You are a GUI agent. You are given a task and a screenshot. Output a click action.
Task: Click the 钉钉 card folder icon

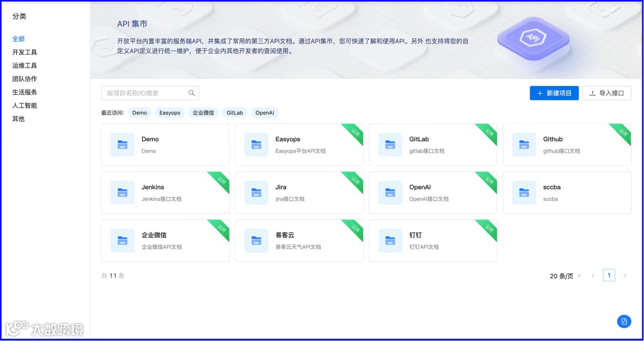pyautogui.click(x=390, y=241)
